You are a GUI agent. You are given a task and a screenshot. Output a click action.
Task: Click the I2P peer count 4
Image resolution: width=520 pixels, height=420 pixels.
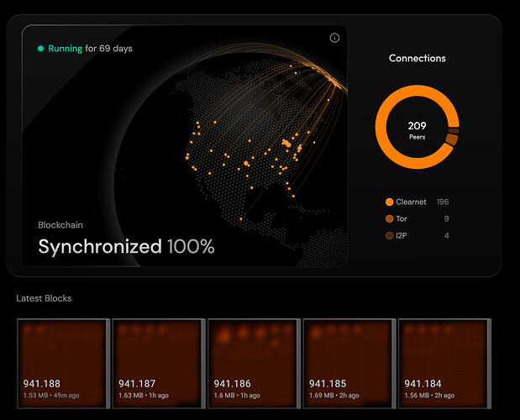pyautogui.click(x=446, y=235)
